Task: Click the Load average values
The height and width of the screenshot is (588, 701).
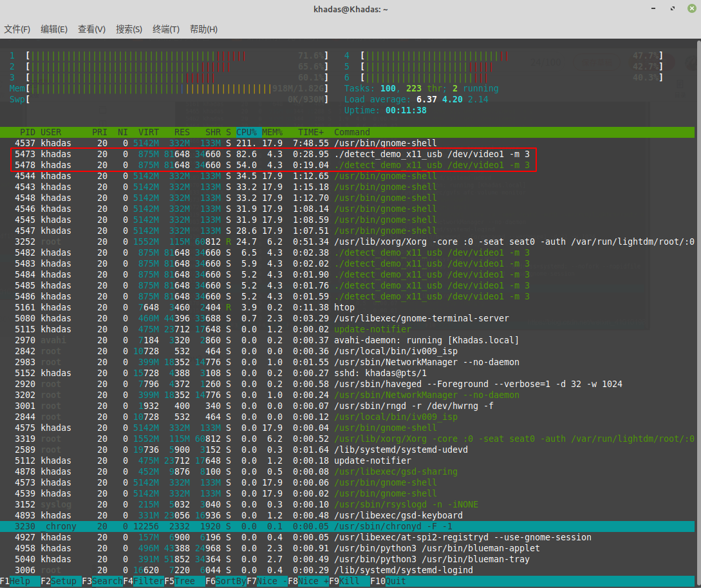Action: 453,100
